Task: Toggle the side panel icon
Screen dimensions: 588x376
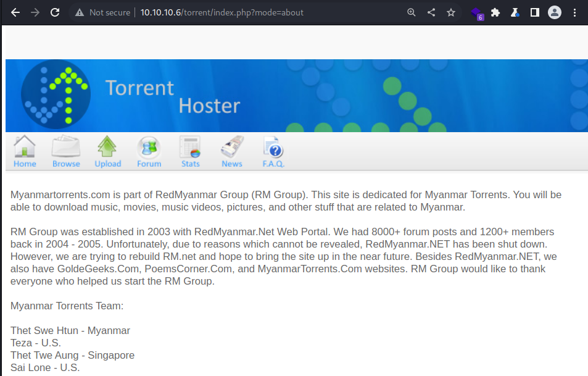Action: tap(535, 12)
